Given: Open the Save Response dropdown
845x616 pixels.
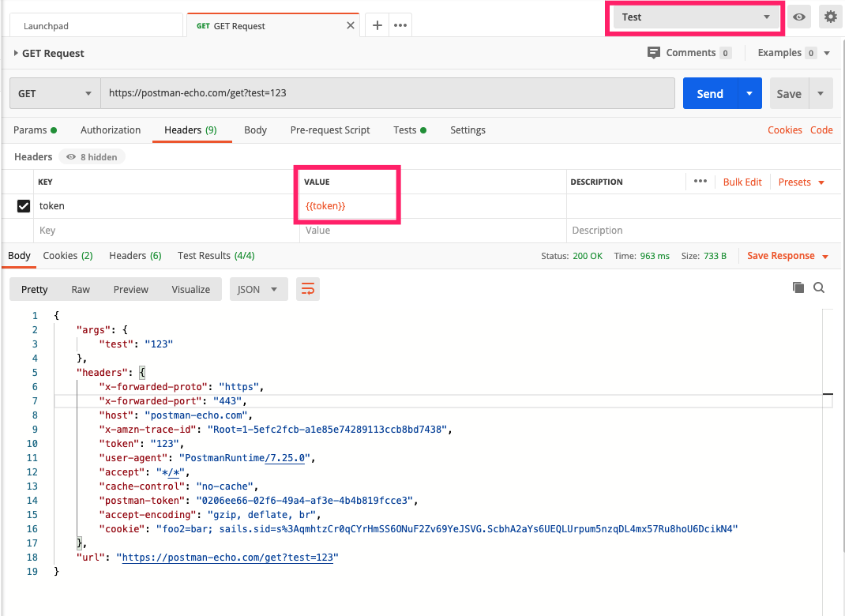Looking at the screenshot, I should tap(787, 256).
